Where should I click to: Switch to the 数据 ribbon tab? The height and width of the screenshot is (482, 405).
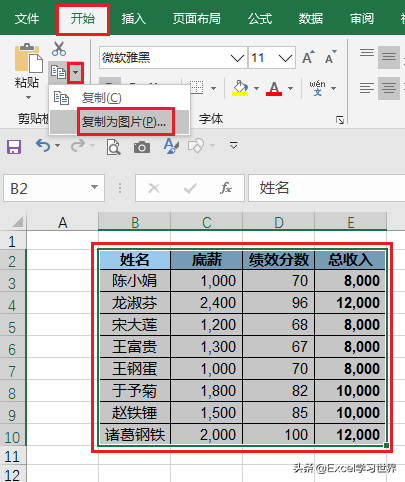(x=311, y=18)
